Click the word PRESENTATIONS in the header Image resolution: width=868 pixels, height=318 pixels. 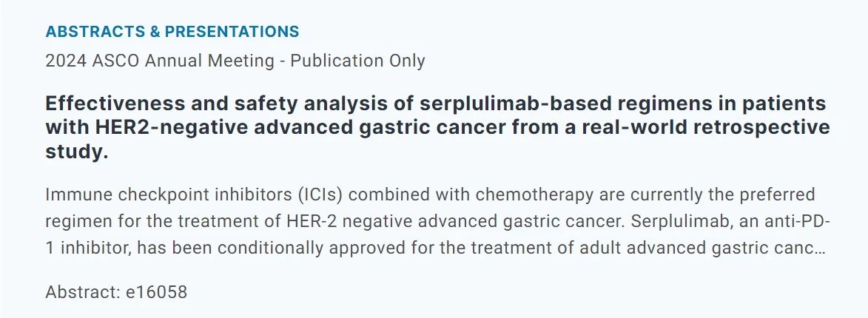coord(232,32)
